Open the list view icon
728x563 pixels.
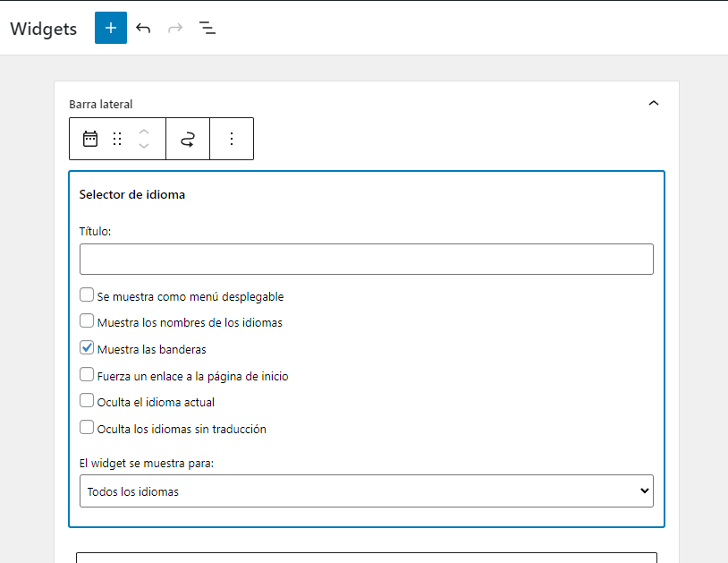click(x=207, y=28)
